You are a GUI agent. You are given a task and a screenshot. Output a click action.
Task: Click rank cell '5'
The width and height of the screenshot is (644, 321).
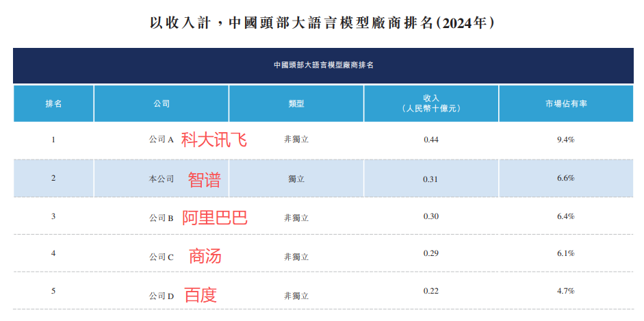coord(53,291)
